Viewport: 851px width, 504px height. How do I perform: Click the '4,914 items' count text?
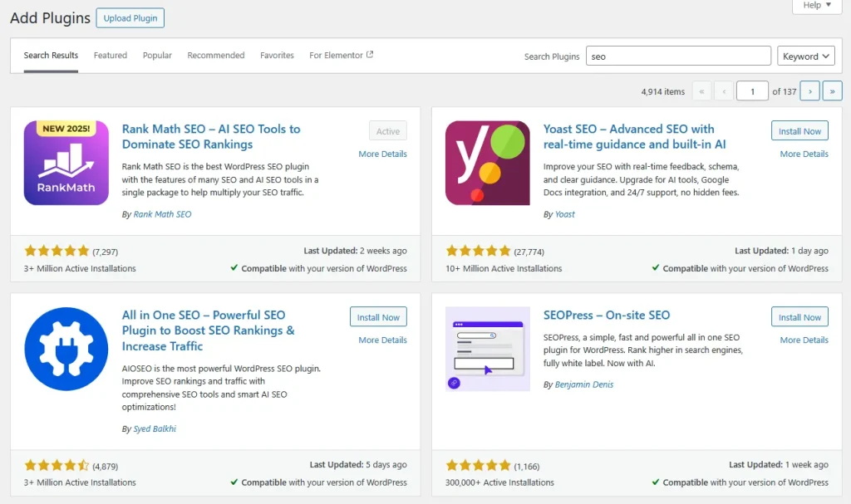[x=662, y=91]
